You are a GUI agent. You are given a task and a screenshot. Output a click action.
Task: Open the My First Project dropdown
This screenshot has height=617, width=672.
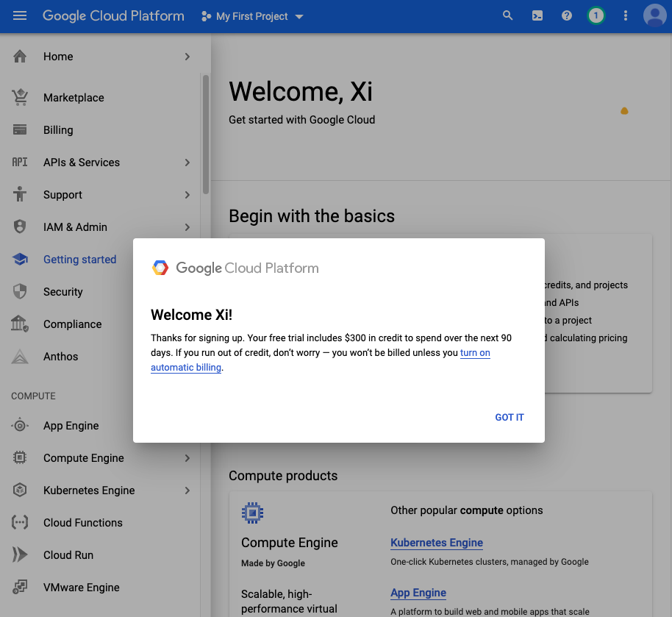252,16
